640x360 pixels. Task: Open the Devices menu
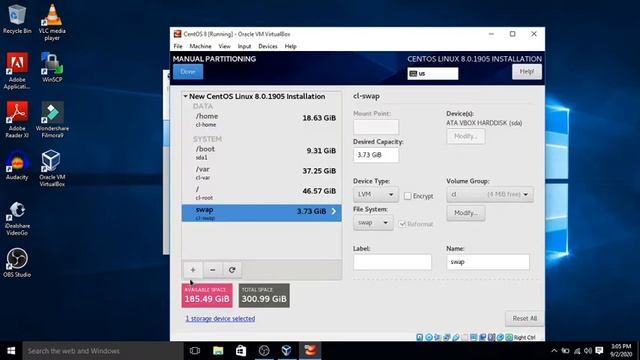[268, 47]
